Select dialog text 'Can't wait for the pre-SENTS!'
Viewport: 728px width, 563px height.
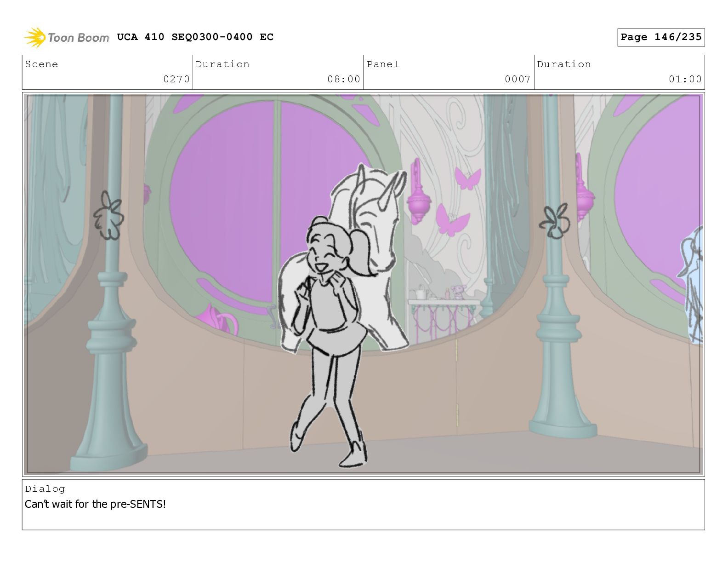[95, 504]
